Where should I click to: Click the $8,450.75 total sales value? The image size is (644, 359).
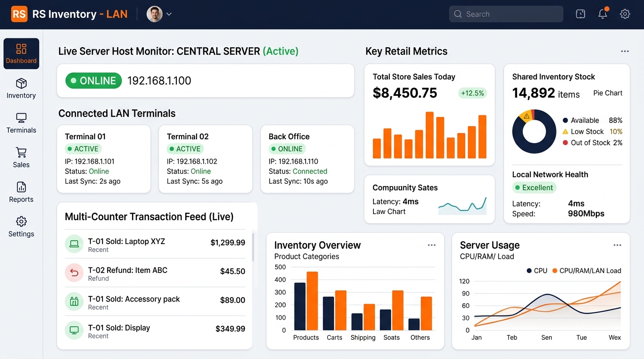(405, 93)
